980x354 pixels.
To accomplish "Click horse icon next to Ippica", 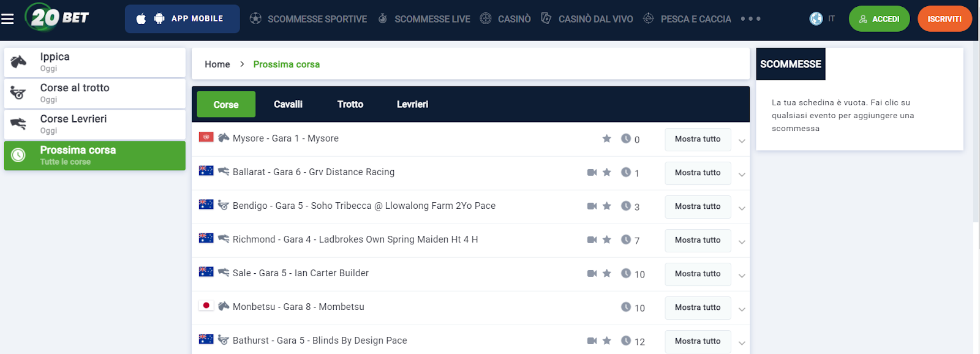I will [x=18, y=62].
